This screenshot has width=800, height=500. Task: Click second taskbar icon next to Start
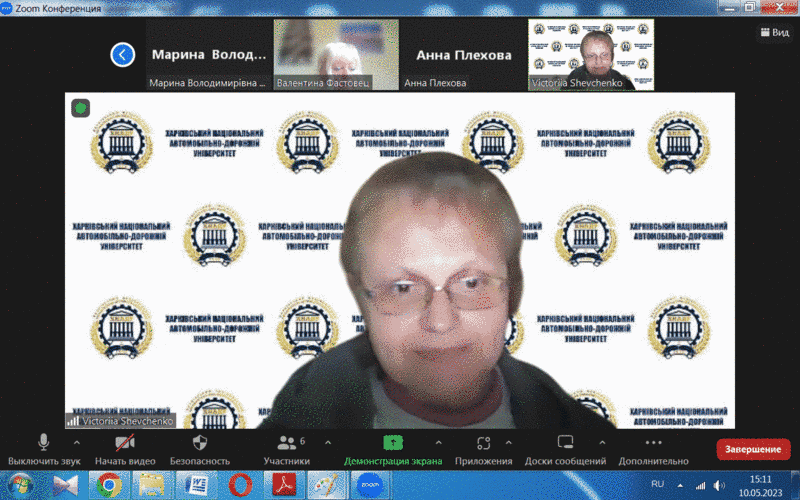(x=65, y=485)
